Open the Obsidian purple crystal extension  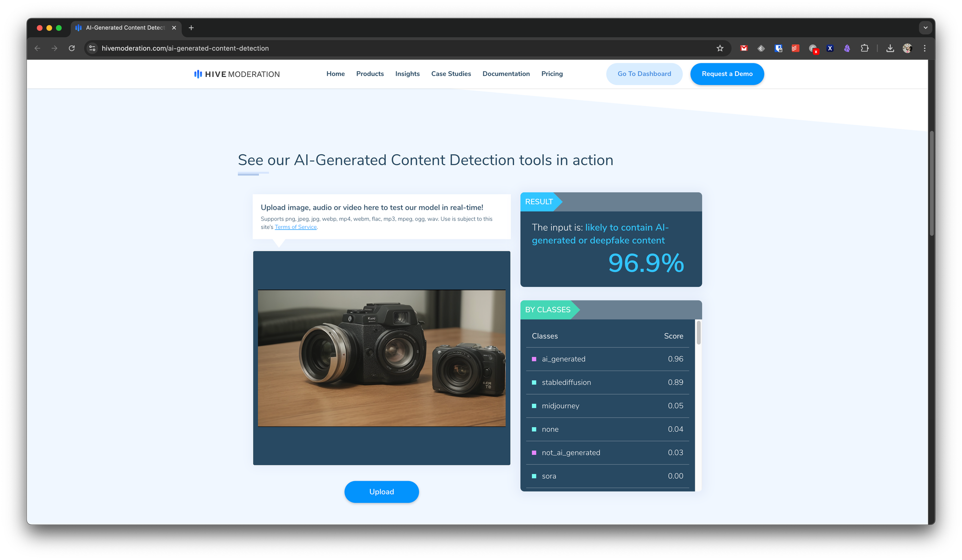click(x=847, y=48)
